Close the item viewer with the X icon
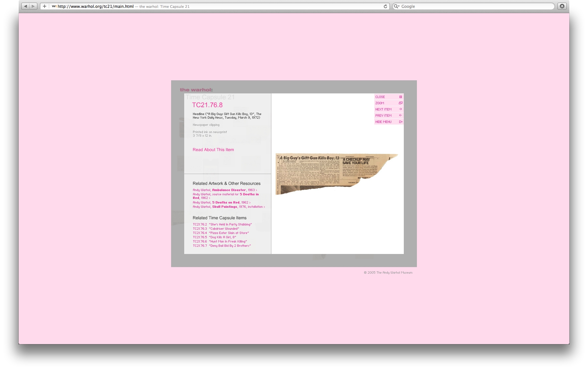 (x=400, y=97)
